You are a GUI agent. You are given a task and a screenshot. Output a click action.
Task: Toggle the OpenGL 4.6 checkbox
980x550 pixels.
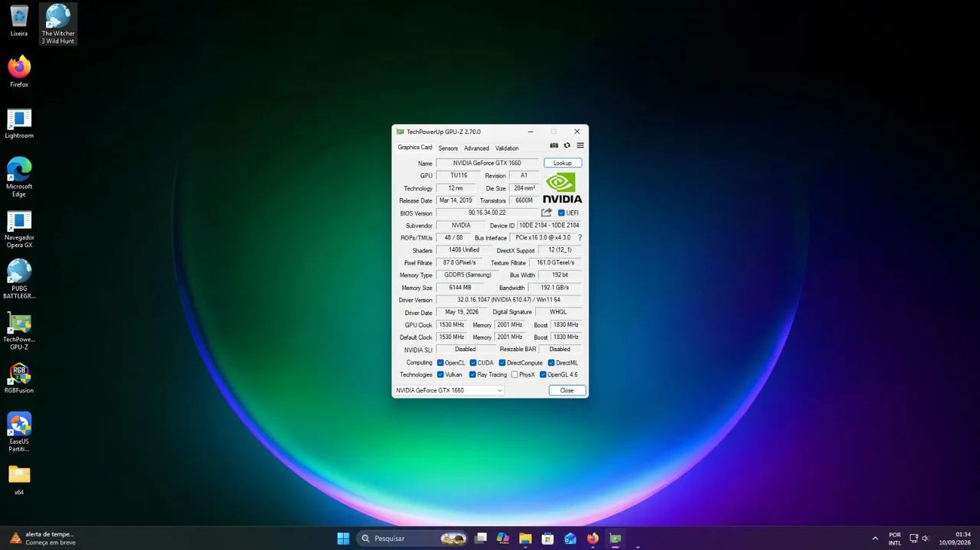pos(543,375)
